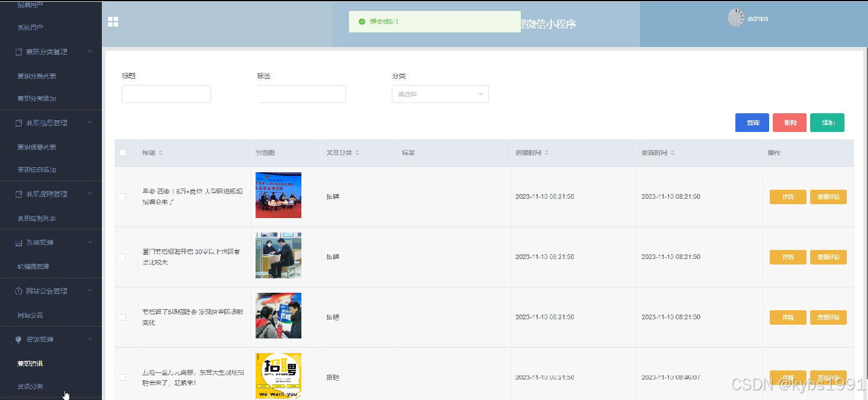Click 查看评论 for the 早安·西安 row
The image size is (868, 400).
pos(828,197)
